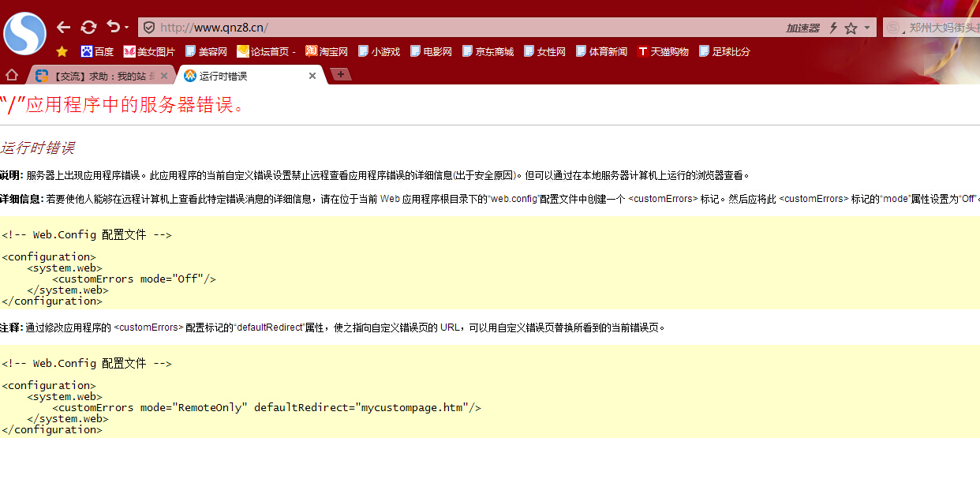Open the 百度 bookmark
The width and height of the screenshot is (980, 494).
(x=97, y=52)
